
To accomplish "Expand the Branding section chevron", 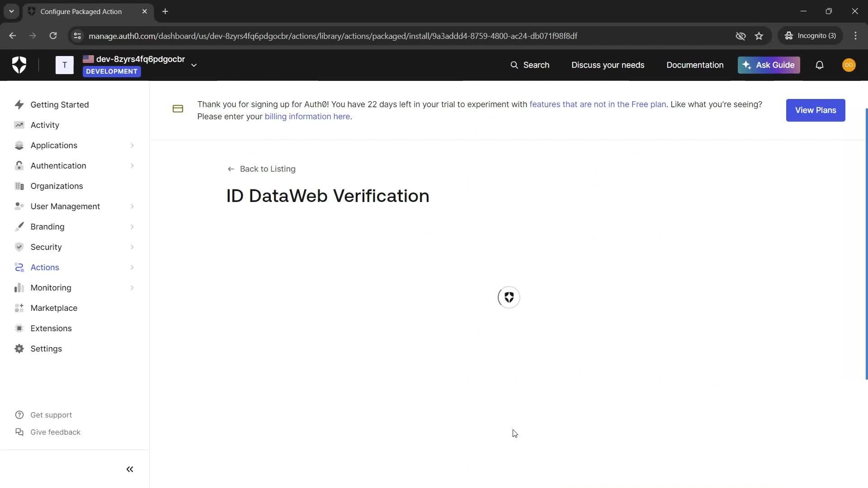I will (x=132, y=227).
